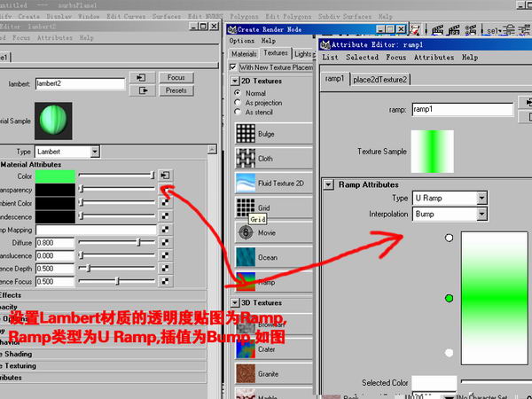Click the white Selected Color swatch

(x=434, y=383)
